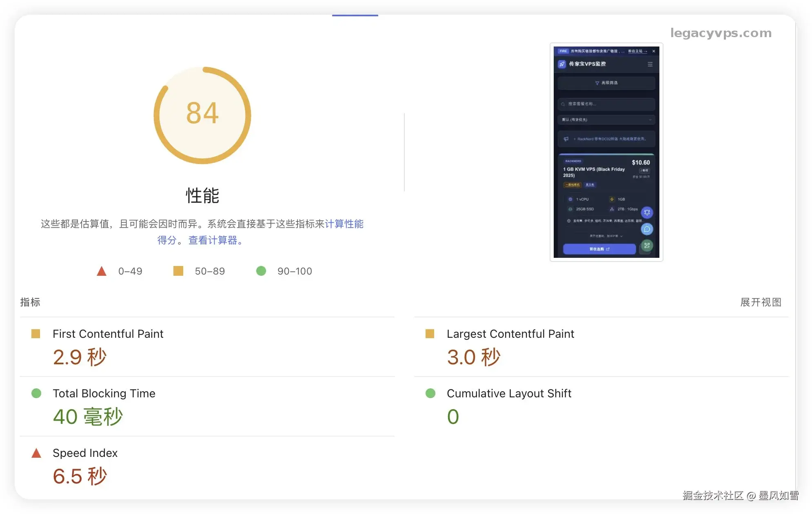
Task: Click the chat bubble floating icon
Action: pos(647,229)
